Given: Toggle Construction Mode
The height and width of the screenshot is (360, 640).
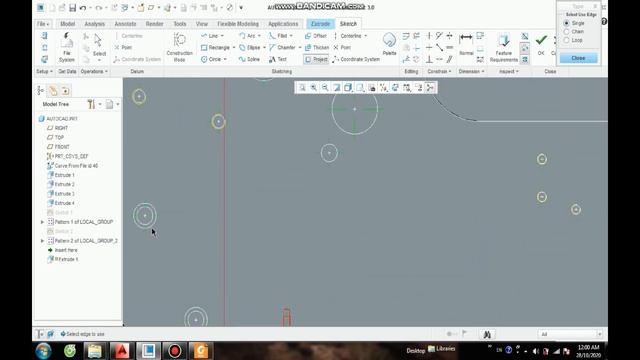Looking at the screenshot, I should click(x=179, y=47).
